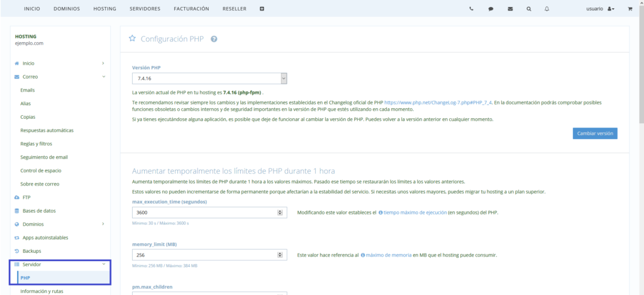Select Alias in the sidebar
Viewport: 644px width, 295px height.
(25, 104)
